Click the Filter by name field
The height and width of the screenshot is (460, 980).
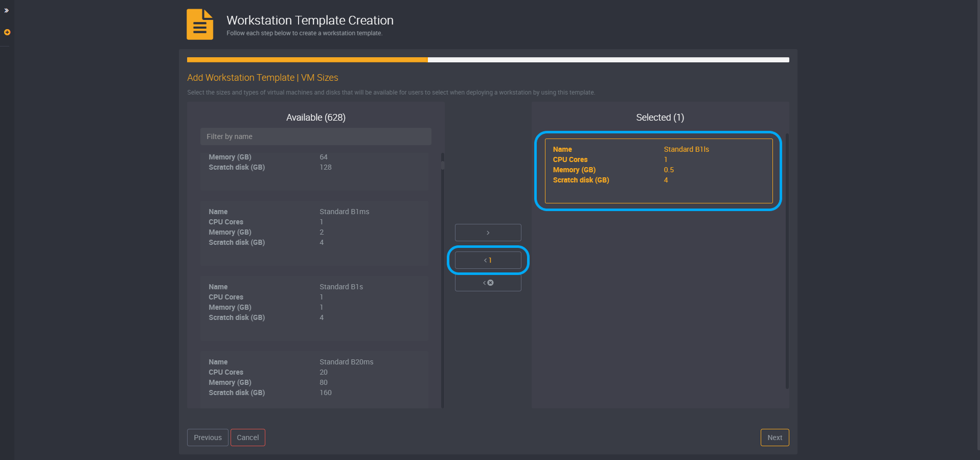pyautogui.click(x=316, y=136)
